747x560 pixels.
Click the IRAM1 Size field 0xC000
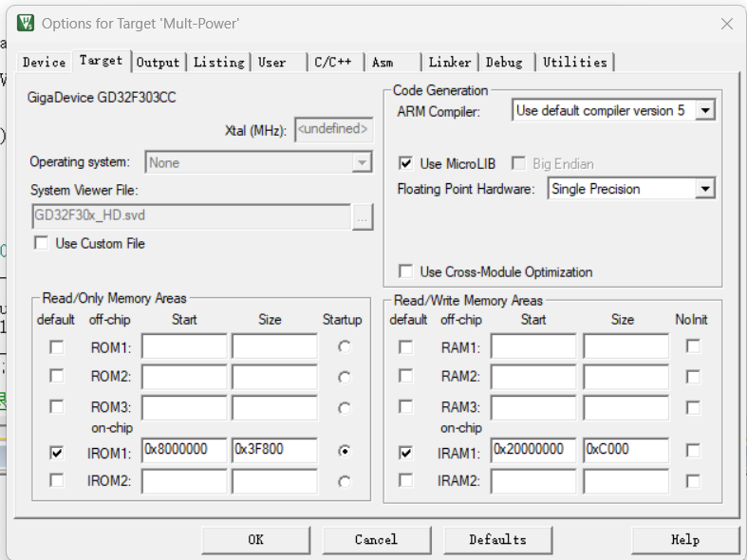(626, 450)
